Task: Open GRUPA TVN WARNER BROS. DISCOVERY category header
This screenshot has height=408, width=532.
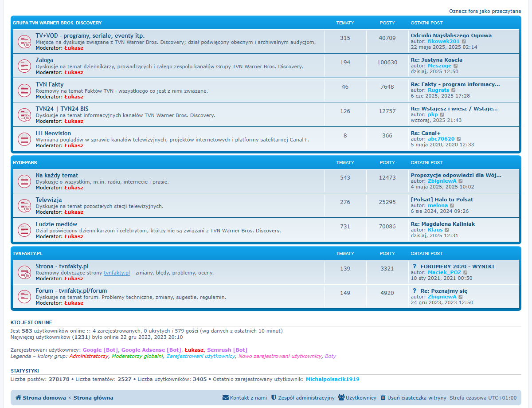Action: (57, 23)
